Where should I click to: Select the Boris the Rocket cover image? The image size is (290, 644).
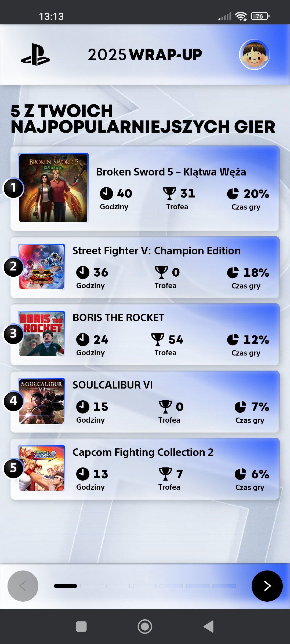tap(42, 334)
